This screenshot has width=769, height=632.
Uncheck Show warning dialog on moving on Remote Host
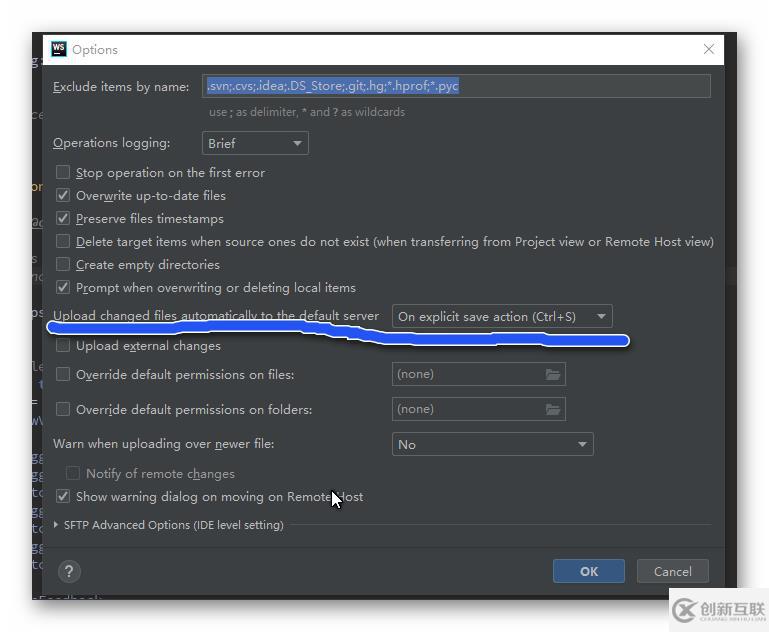point(63,496)
